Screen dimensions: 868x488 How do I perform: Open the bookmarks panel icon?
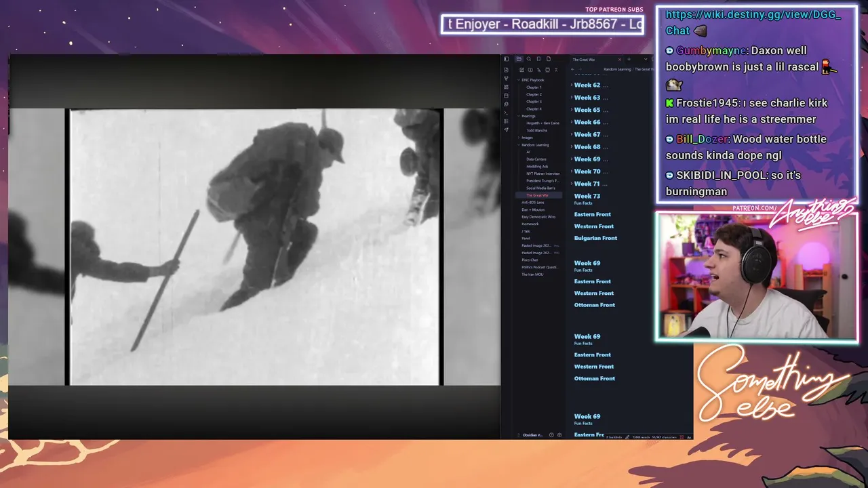(x=538, y=59)
